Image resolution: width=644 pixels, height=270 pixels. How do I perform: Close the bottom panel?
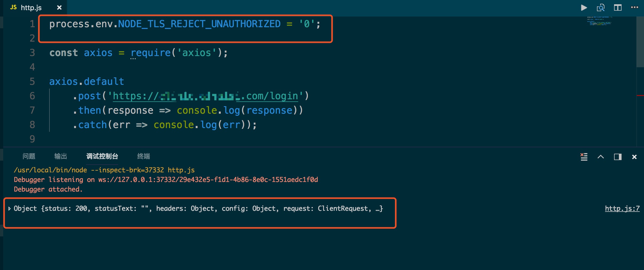pos(634,157)
